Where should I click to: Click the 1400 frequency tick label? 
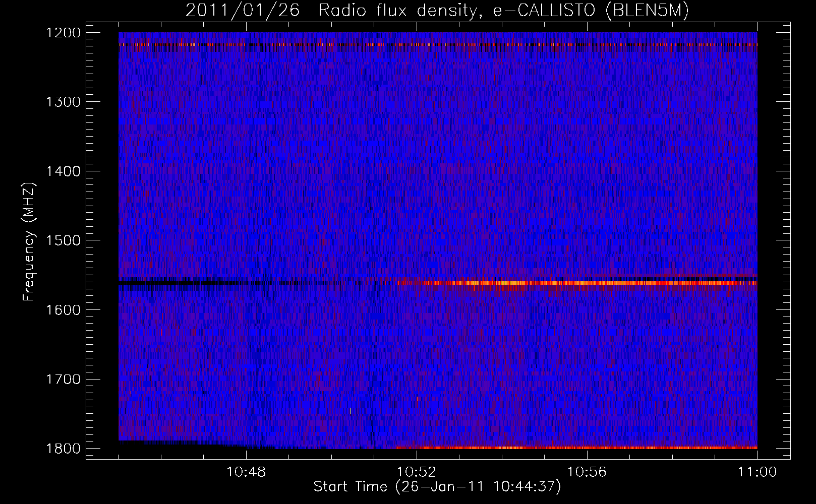pos(63,171)
